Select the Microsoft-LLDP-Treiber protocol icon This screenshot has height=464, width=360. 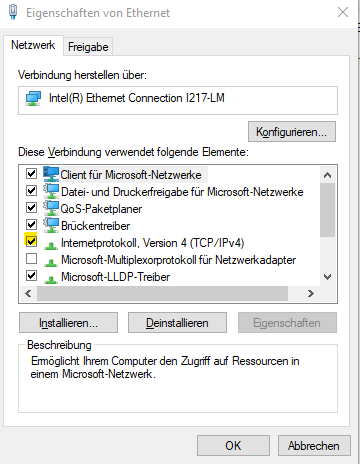[51, 280]
